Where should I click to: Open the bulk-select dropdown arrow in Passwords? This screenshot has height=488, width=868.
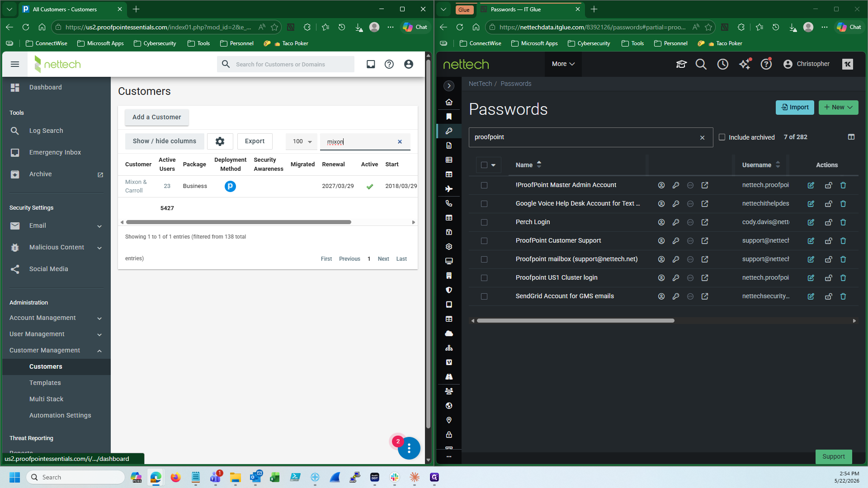pyautogui.click(x=493, y=165)
